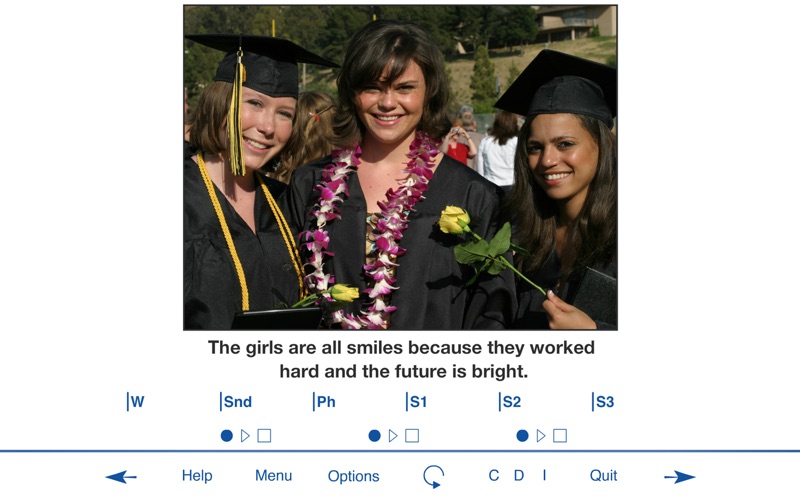Click the back arrow icon
The height and width of the screenshot is (500, 800).
pyautogui.click(x=121, y=477)
